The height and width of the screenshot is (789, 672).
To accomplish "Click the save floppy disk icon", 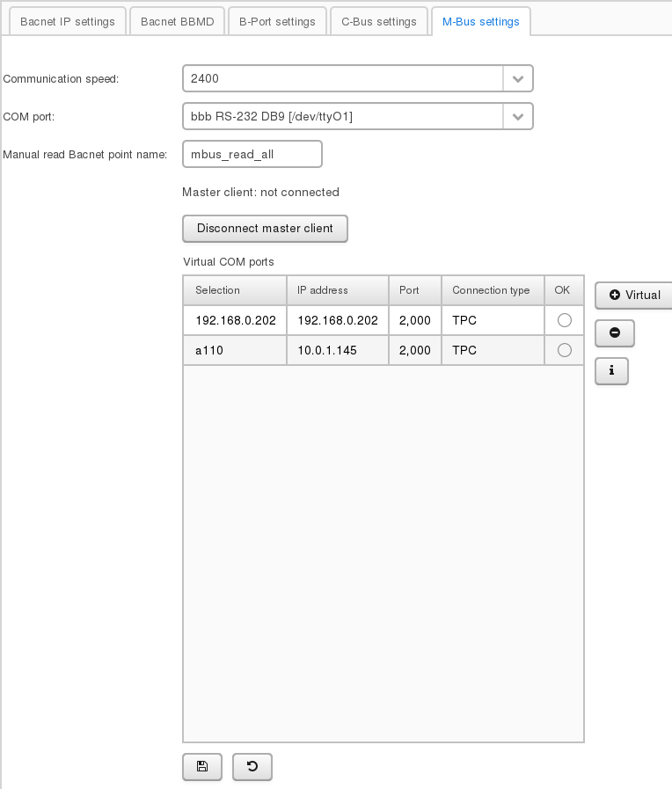I will tap(202, 767).
